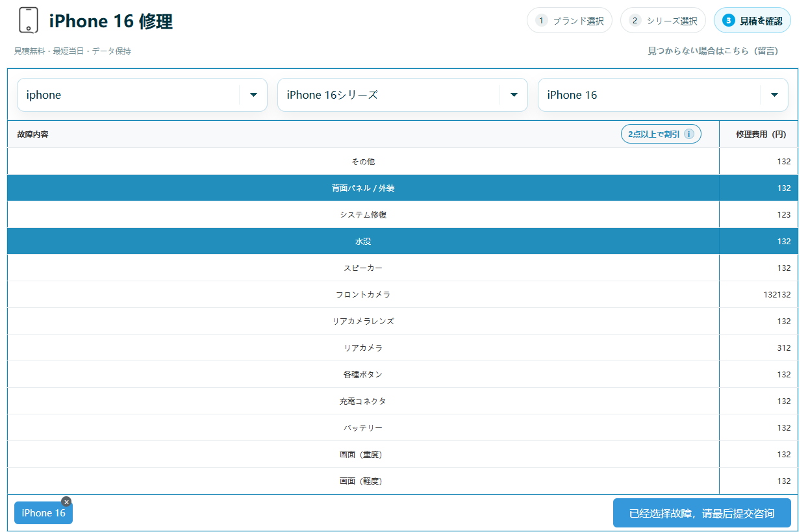Go to step 1 ブランド選択
This screenshot has width=808, height=532.
[x=569, y=21]
